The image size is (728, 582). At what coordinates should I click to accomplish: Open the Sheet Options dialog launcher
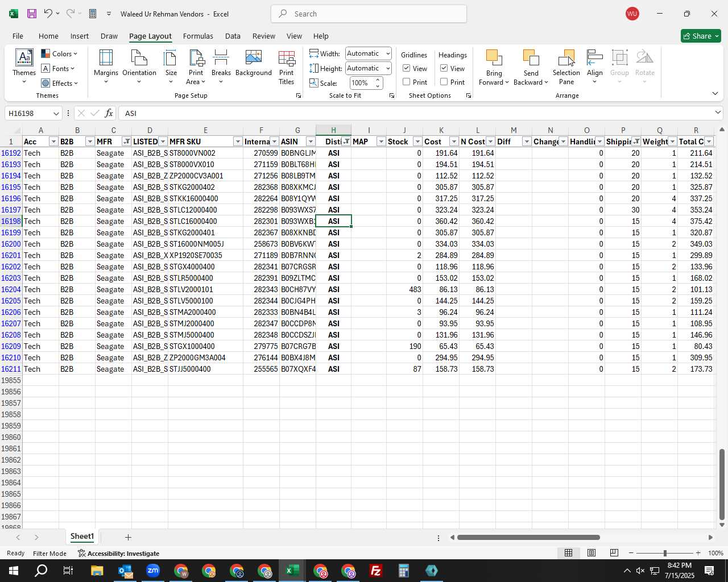pos(468,96)
